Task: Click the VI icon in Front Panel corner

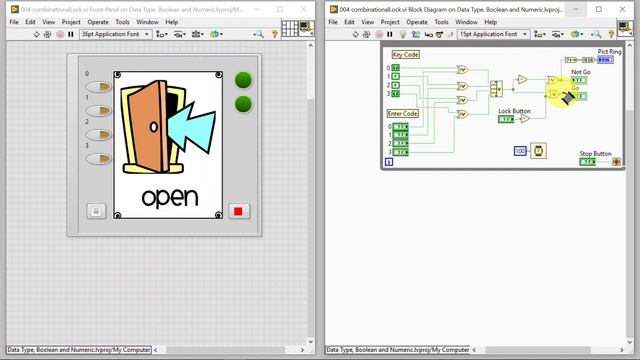Action: coord(306,29)
